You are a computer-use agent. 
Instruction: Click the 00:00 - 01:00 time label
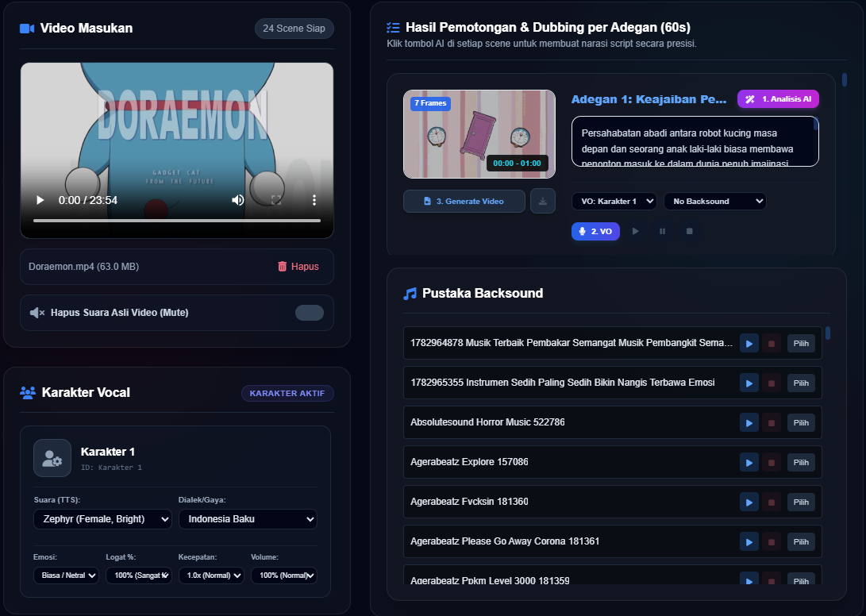click(x=517, y=164)
